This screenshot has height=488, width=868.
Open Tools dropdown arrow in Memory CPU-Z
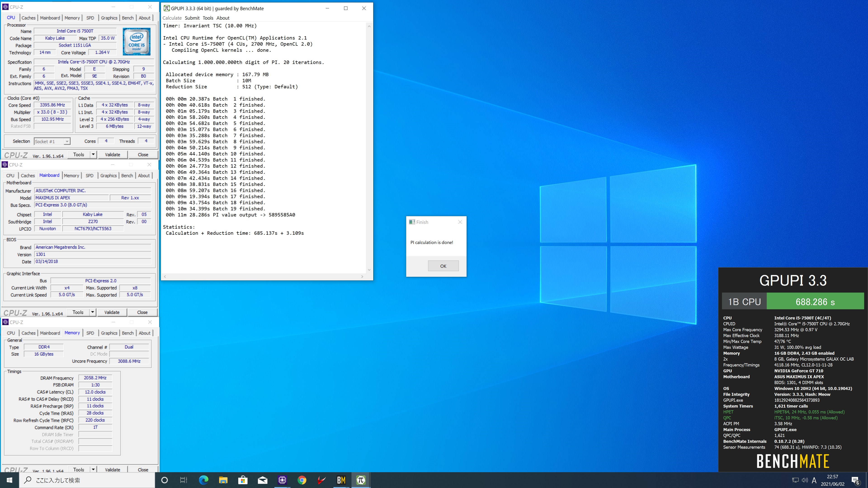93,469
